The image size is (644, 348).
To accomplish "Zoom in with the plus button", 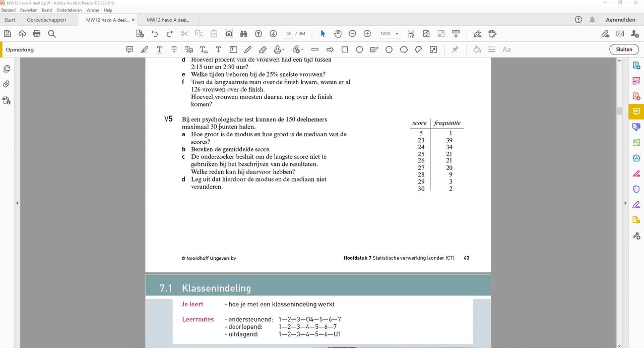I will (367, 34).
